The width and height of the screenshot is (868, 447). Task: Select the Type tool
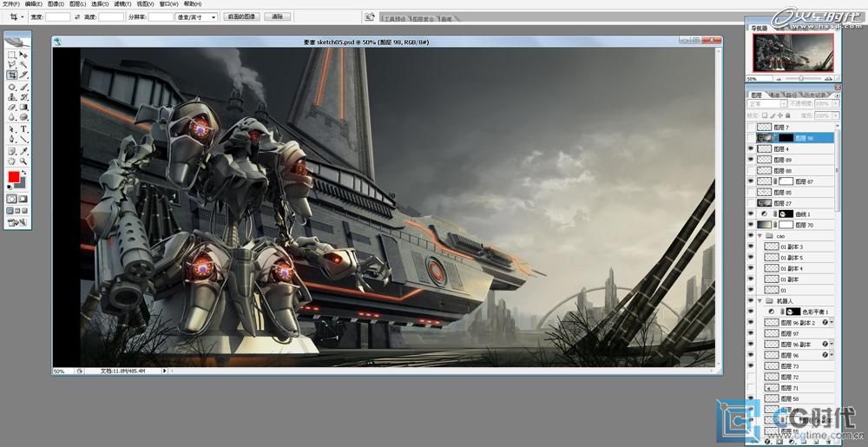click(x=23, y=129)
